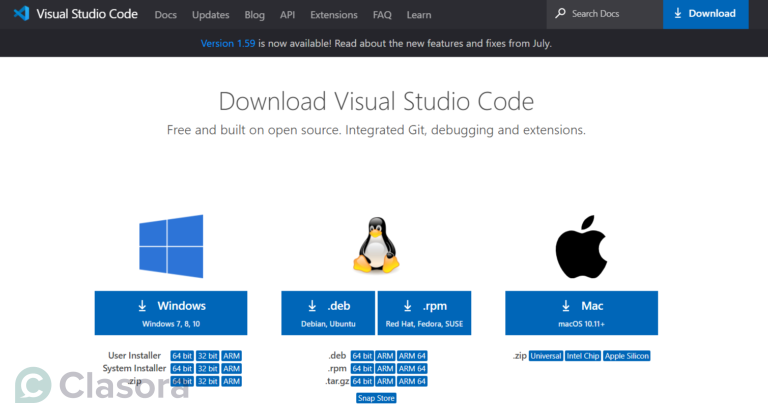Click the Linux Tux penguin icon
768x412 pixels.
[x=376, y=245]
